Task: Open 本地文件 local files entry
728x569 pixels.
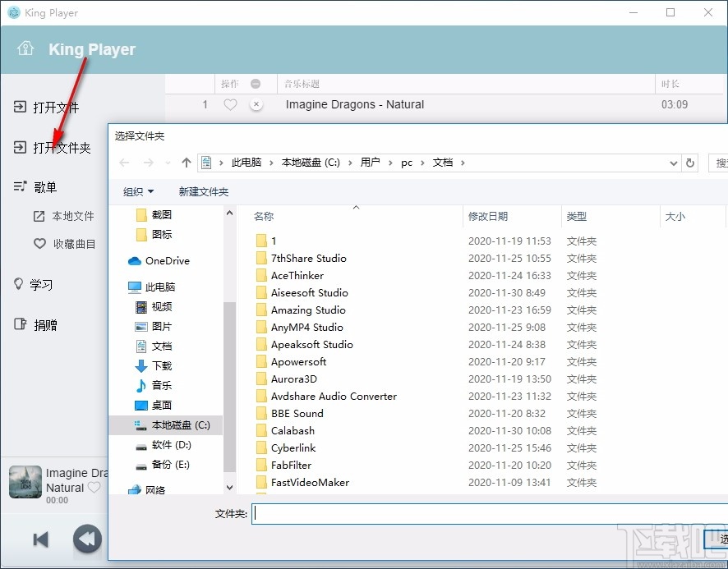Action: point(65,215)
